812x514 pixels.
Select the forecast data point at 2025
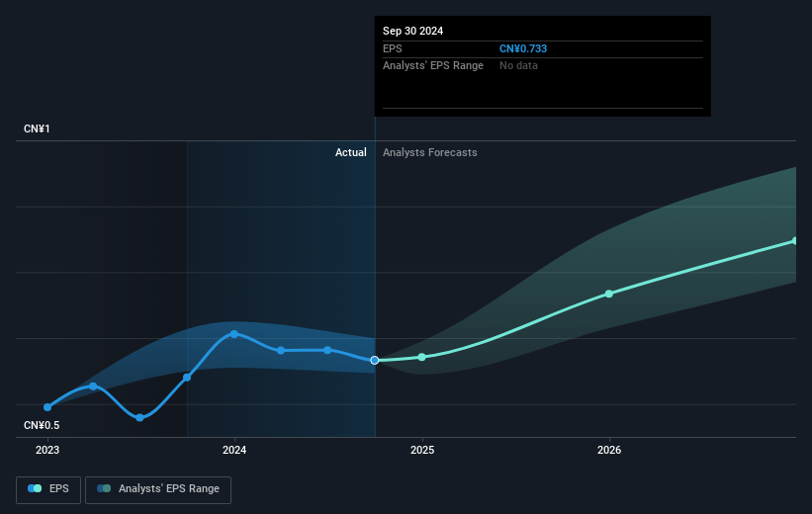click(422, 357)
